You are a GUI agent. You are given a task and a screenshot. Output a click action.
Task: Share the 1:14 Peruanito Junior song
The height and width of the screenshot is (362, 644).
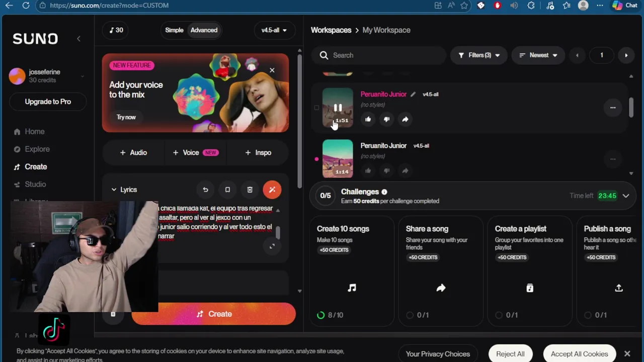pyautogui.click(x=405, y=170)
